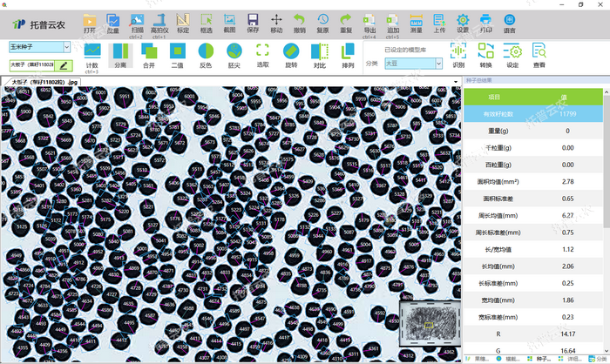Click the 打开 (Open) file icon
Image resolution: width=610 pixels, height=364 pixels.
point(90,22)
